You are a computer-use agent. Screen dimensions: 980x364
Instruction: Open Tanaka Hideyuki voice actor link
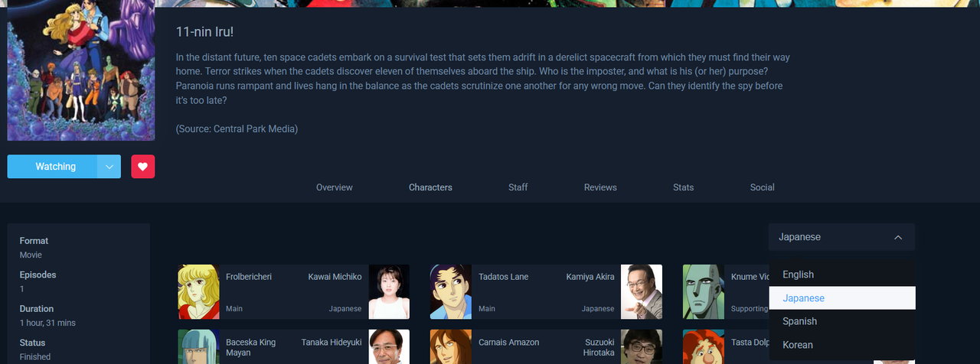(x=332, y=343)
